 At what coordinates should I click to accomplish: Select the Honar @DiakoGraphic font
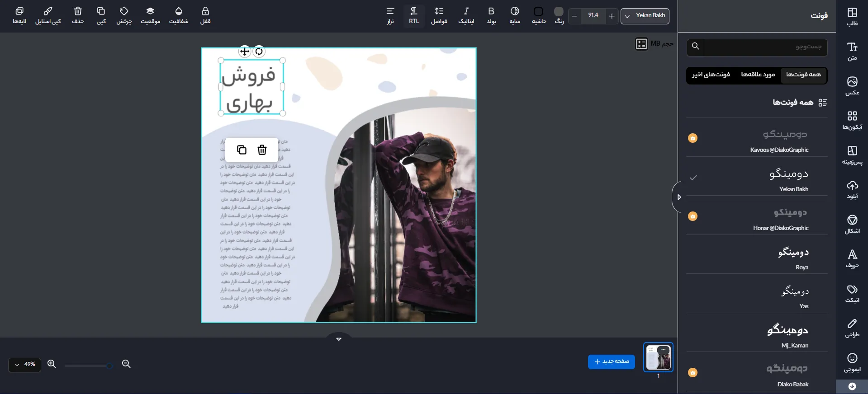click(757, 216)
